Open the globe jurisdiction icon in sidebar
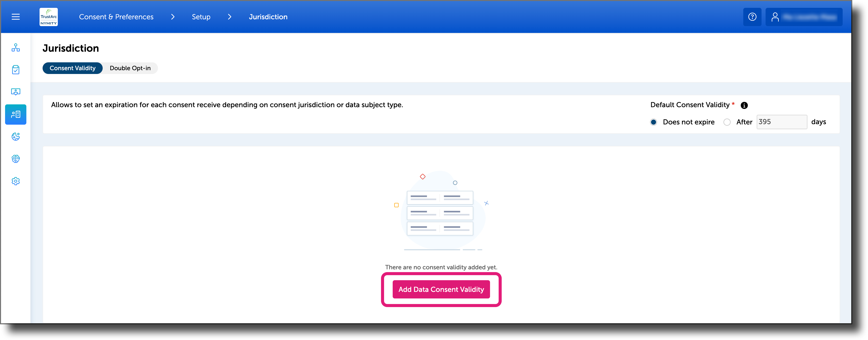Viewport: 868px width, 340px height. tap(15, 136)
